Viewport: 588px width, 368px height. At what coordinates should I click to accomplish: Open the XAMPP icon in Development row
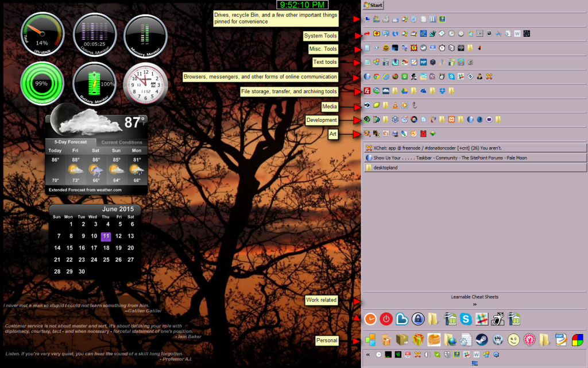451,120
